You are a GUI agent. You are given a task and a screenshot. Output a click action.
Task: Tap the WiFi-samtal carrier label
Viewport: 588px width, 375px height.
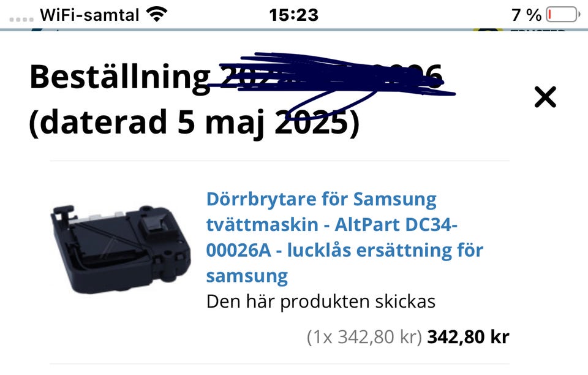coord(89,15)
